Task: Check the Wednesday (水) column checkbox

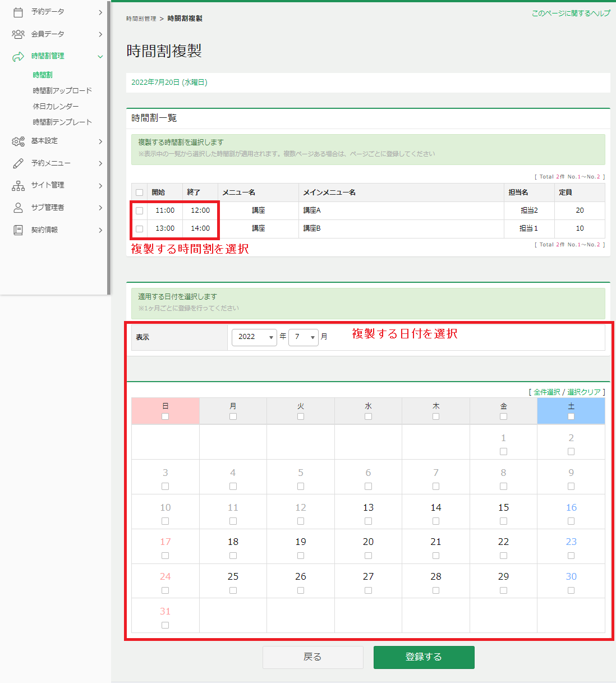Action: tap(368, 416)
